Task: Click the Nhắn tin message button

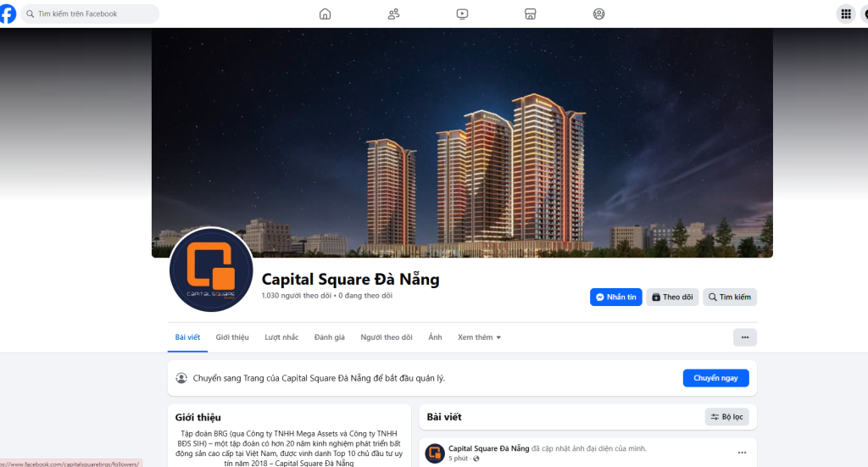Action: pyautogui.click(x=616, y=297)
